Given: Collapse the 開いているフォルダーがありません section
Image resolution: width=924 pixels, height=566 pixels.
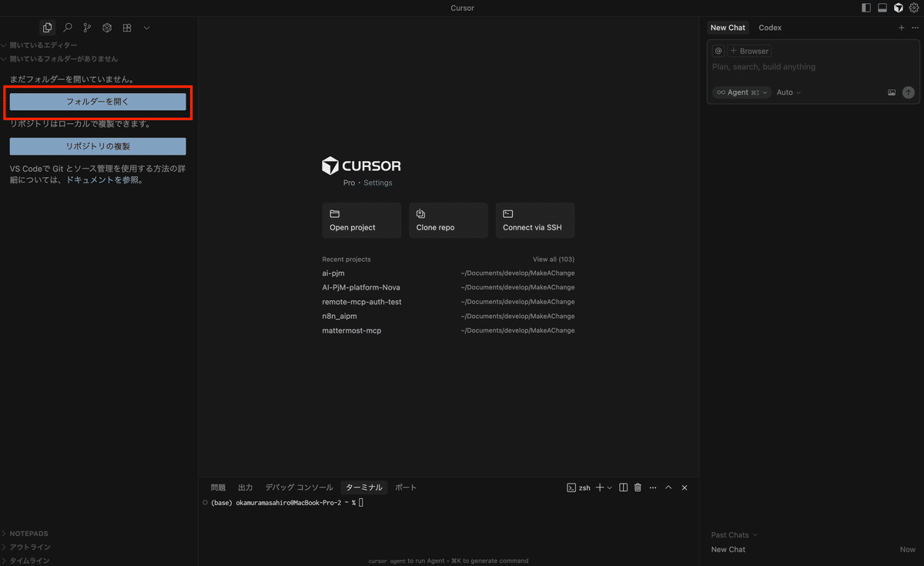Looking at the screenshot, I should click(59, 59).
